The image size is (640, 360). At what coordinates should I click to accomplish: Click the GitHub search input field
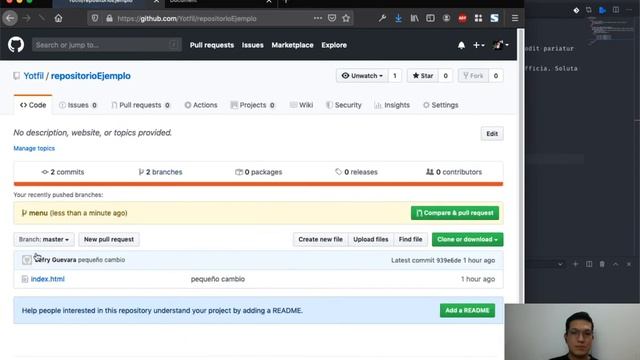(x=107, y=45)
